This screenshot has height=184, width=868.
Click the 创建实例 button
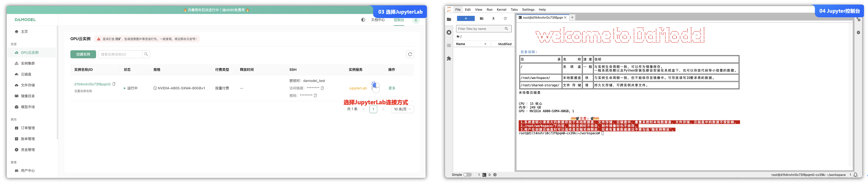83,54
